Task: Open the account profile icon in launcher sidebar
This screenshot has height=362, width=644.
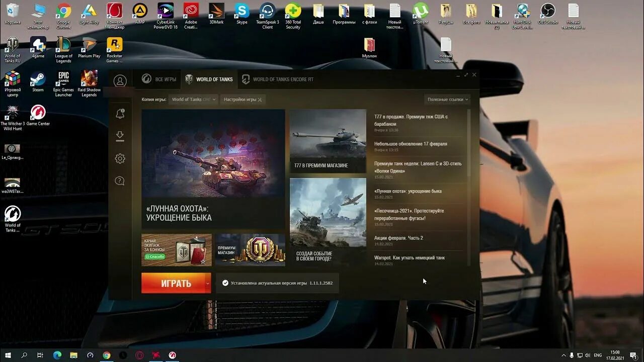Action: coord(120,81)
